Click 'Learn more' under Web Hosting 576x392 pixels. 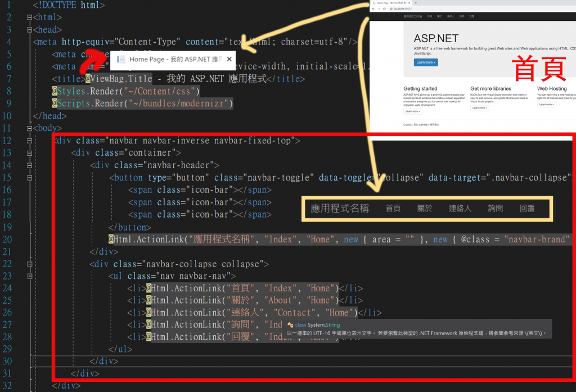(x=546, y=105)
